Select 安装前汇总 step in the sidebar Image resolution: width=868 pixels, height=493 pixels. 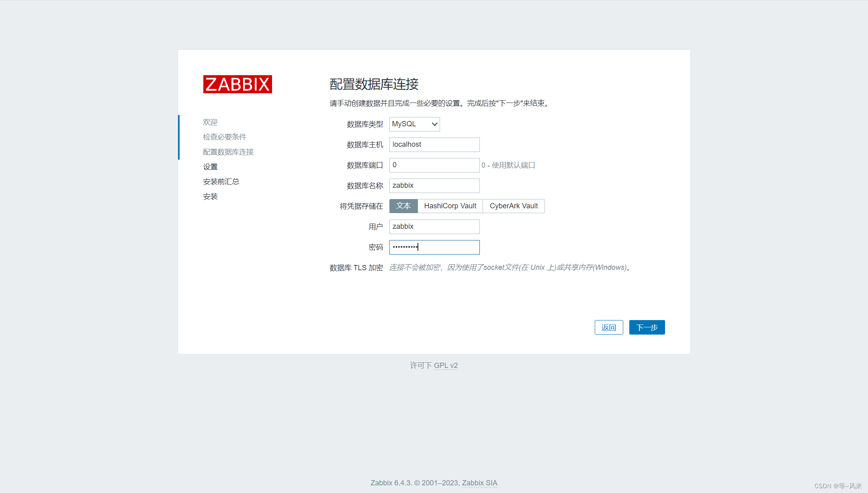click(221, 181)
